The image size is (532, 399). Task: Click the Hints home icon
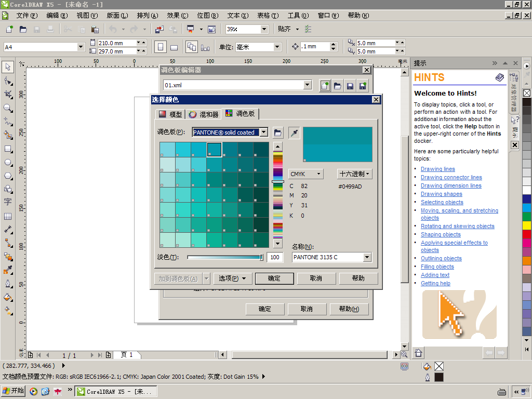coord(418,353)
